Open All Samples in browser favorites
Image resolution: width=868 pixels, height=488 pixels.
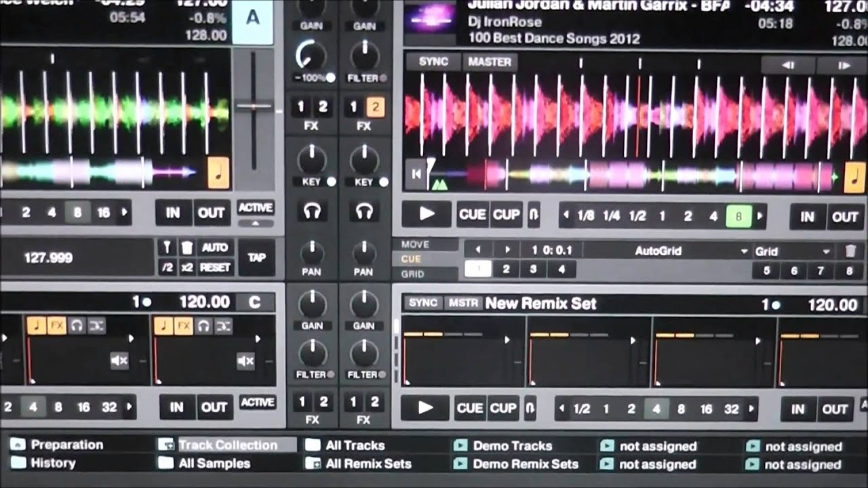(214, 464)
